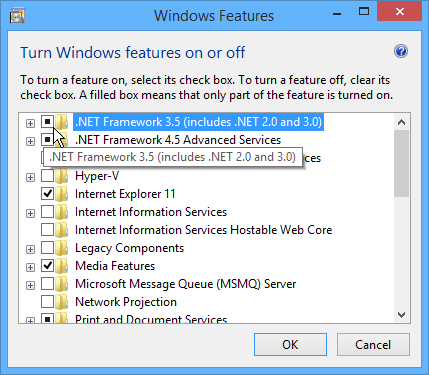This screenshot has width=429, height=375.
Task: Enable the Hyper-V checkbox
Action: (x=47, y=175)
